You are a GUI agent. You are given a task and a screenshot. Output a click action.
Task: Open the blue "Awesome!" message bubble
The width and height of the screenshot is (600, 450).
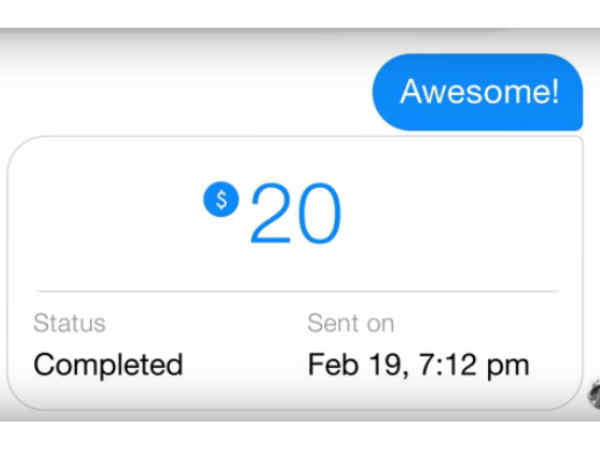[478, 92]
